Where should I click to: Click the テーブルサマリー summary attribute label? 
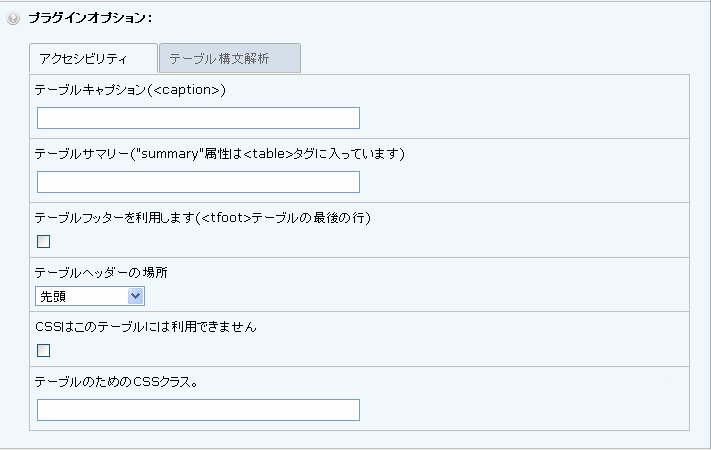[x=219, y=154]
